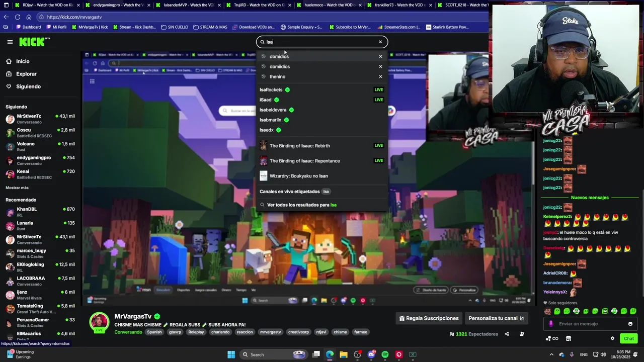Click into the Kick search box

321,42
